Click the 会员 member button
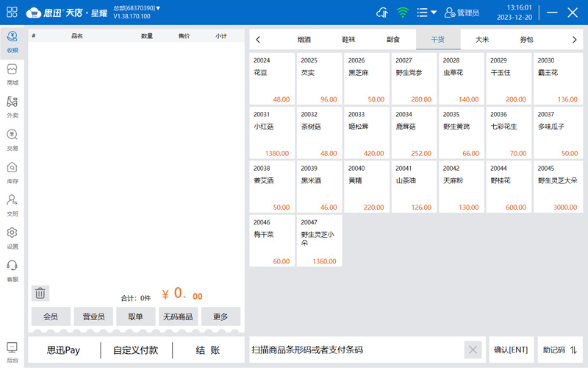This screenshot has width=588, height=368. point(51,316)
